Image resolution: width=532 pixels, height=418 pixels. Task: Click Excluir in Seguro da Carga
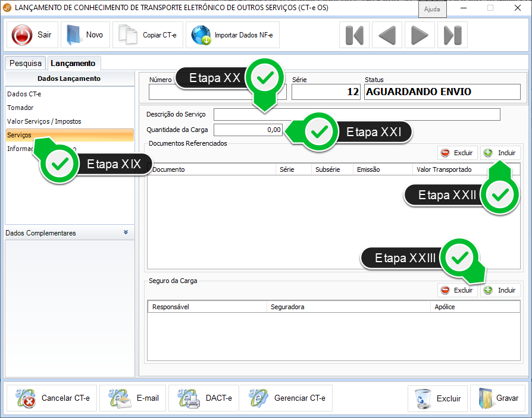[x=457, y=290]
